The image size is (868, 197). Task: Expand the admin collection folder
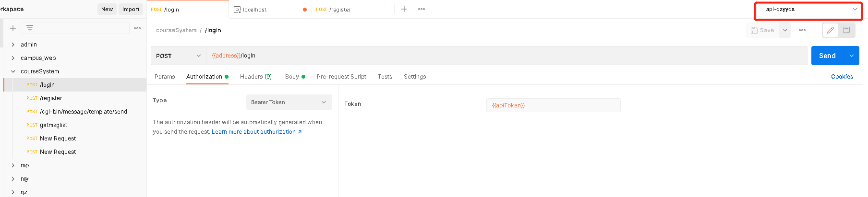point(13,45)
